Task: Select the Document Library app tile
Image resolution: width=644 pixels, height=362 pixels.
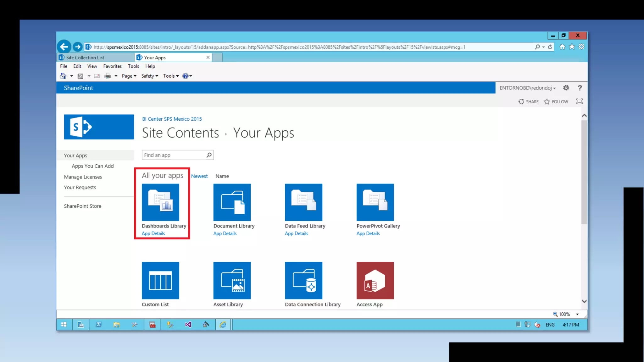Action: click(x=232, y=202)
